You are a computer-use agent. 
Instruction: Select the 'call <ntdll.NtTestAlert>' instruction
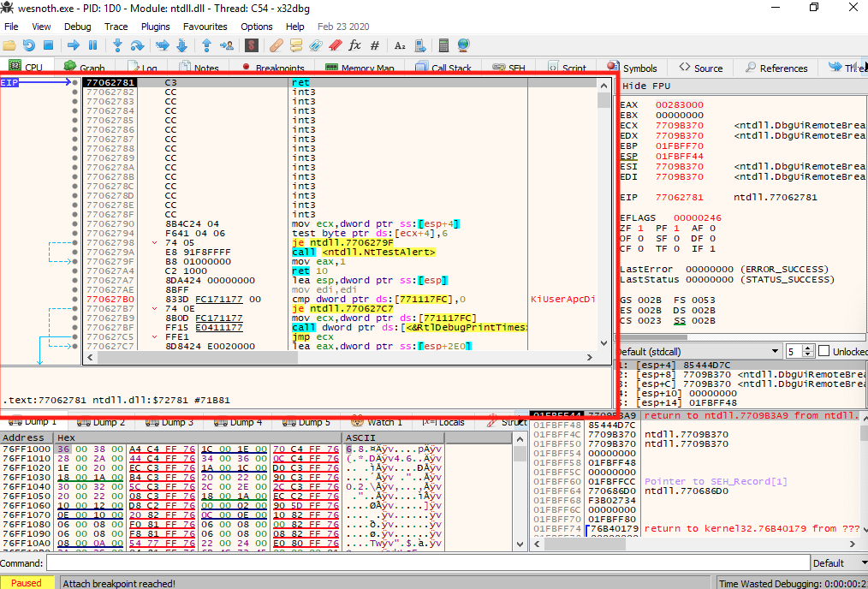364,253
